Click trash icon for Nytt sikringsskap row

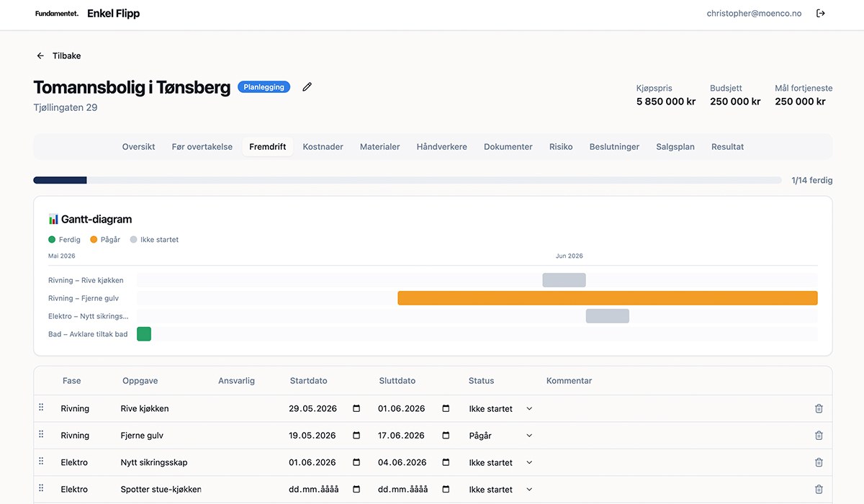[x=819, y=462]
